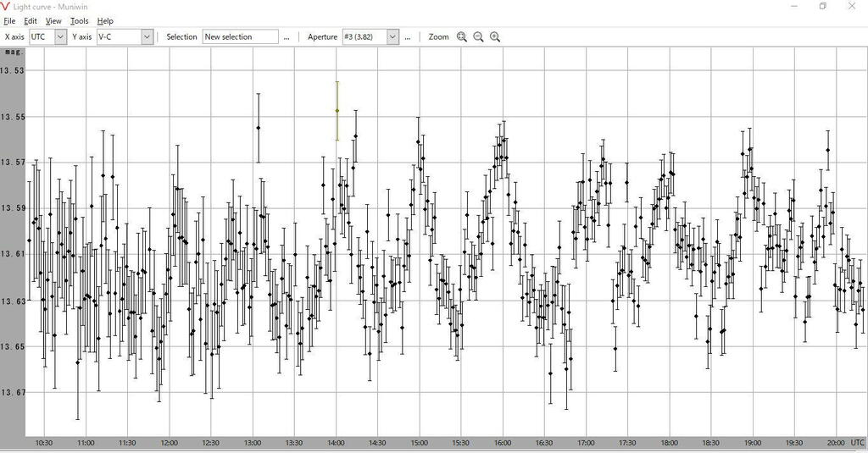
Task: Click the 16:30 time axis label
Action: (x=544, y=443)
